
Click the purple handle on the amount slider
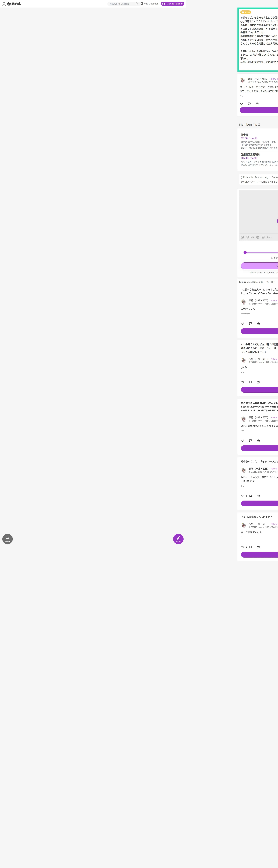pos(245,252)
